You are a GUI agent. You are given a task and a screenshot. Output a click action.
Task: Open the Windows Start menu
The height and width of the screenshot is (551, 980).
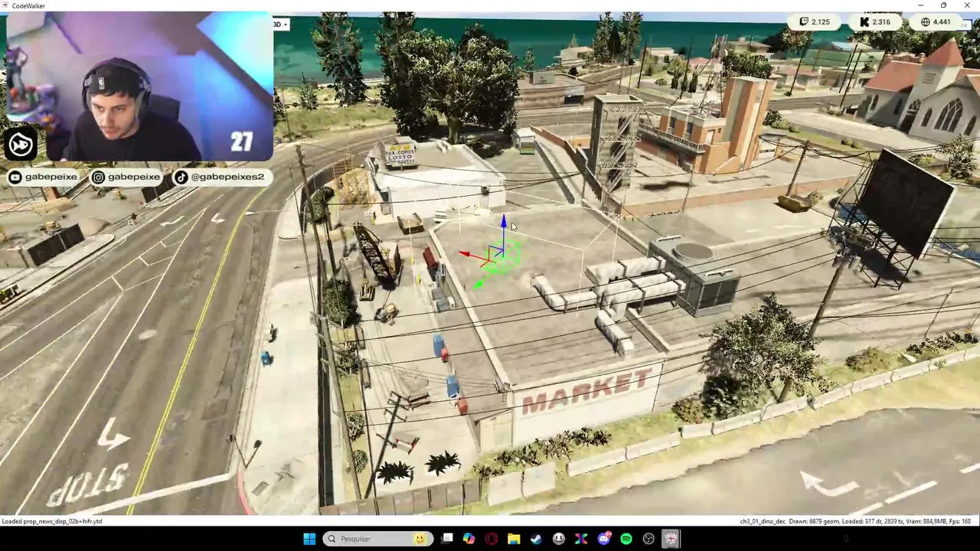click(x=309, y=539)
